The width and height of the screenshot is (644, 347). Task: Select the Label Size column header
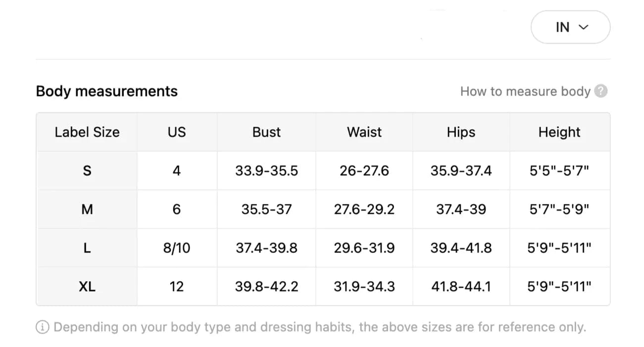click(x=87, y=132)
